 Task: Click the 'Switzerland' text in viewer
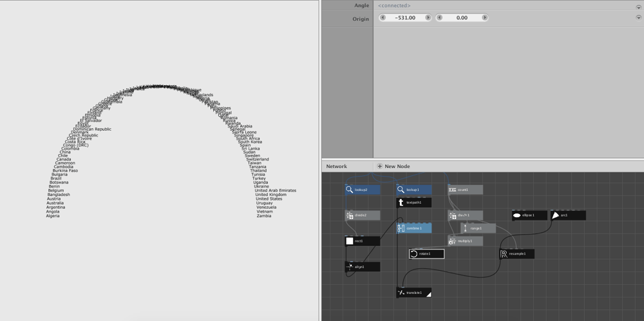258,159
